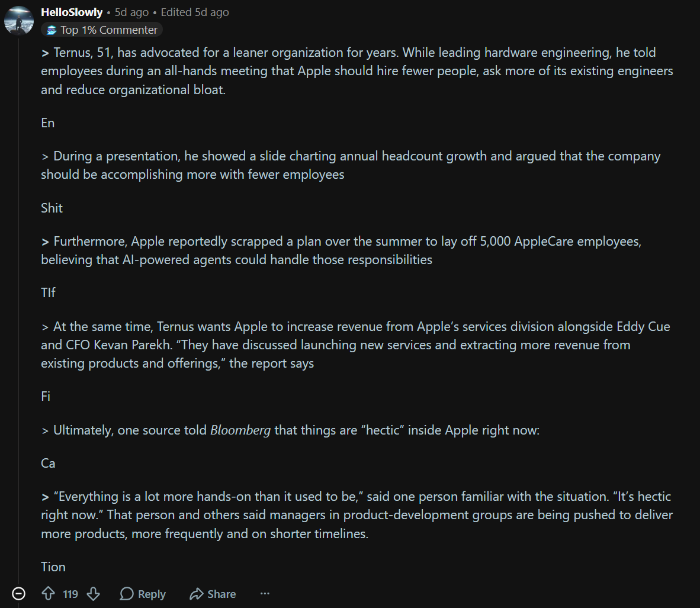Click the Reply speech bubble icon

[x=127, y=594]
